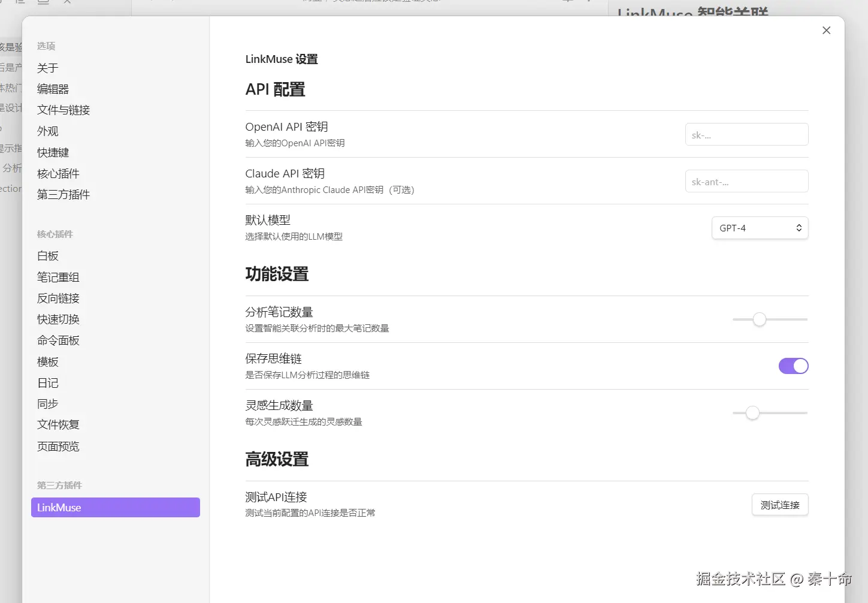Click the 测试当前配置的API连接是否正常 description

pyautogui.click(x=310, y=512)
